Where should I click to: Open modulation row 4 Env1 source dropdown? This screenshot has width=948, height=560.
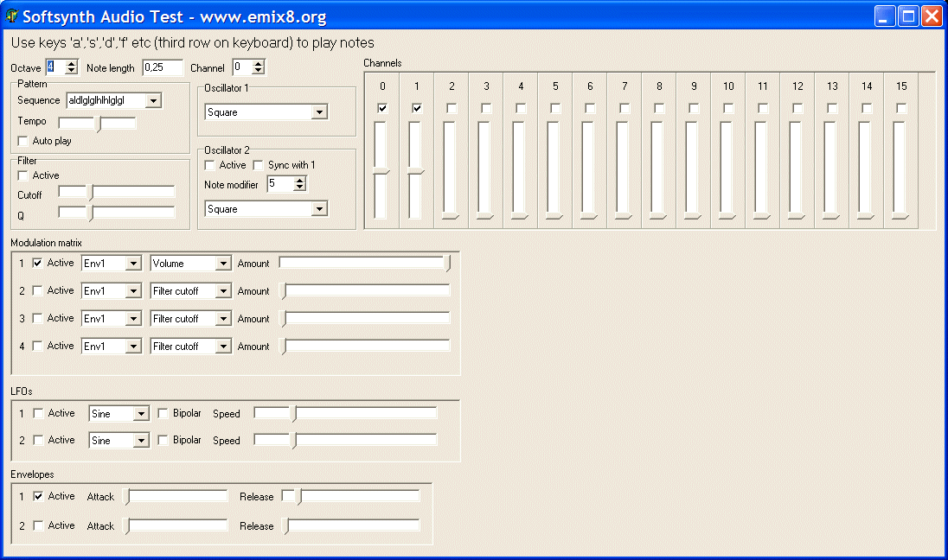coord(133,347)
